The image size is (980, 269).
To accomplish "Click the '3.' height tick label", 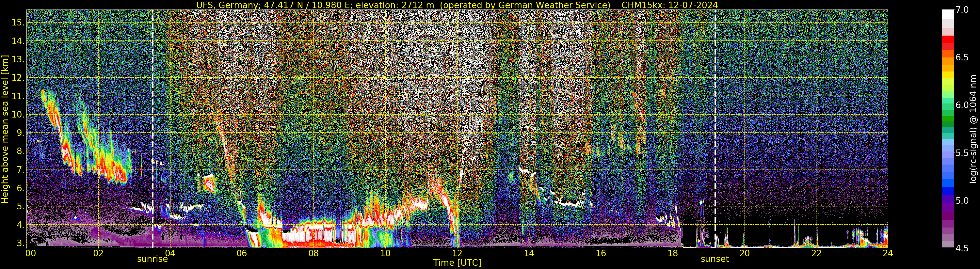I will pos(21,243).
